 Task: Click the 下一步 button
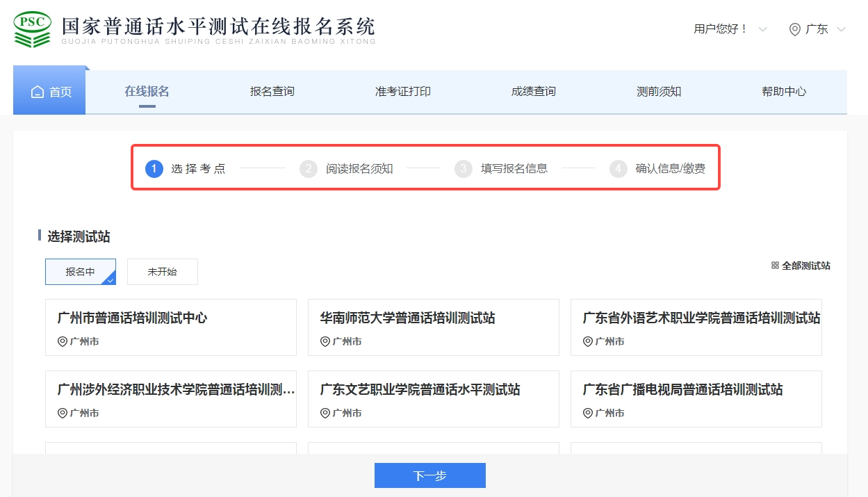[x=430, y=475]
